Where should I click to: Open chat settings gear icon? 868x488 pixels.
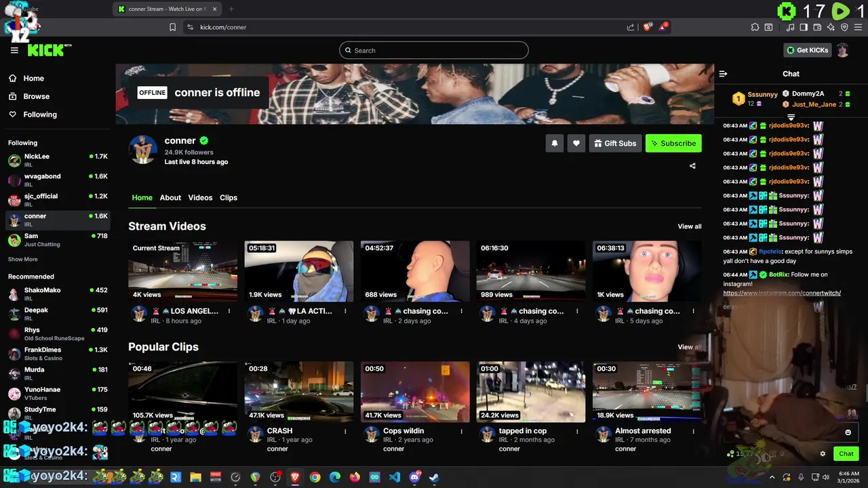823,454
